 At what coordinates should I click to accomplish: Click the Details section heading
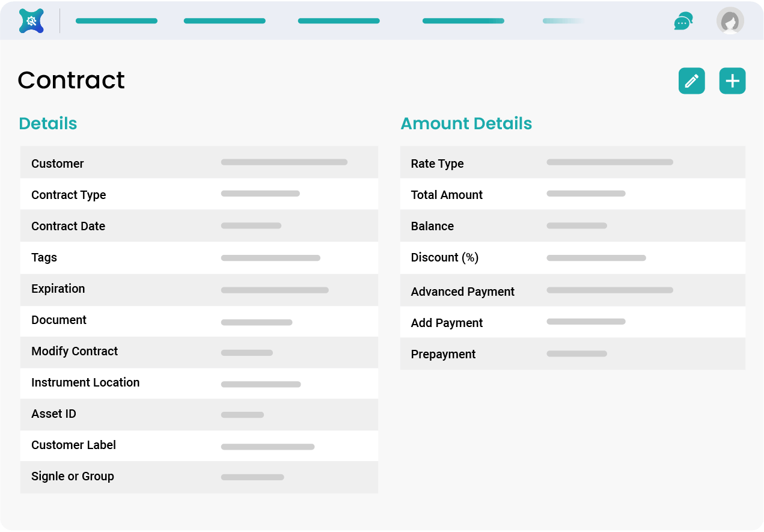[x=48, y=123]
